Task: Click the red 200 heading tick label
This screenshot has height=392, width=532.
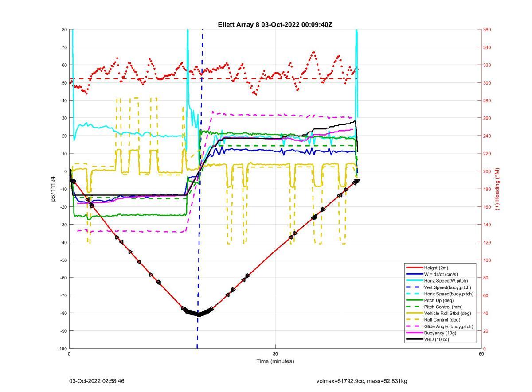Action: 487,171
